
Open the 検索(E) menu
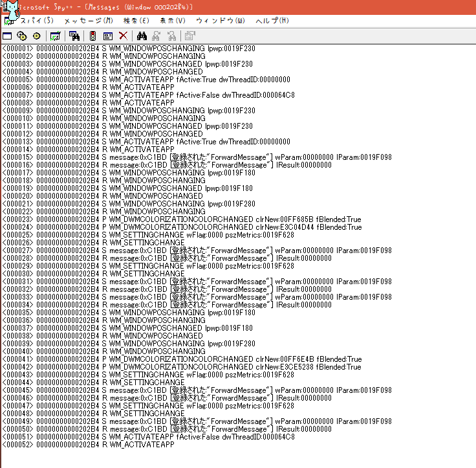pyautogui.click(x=136, y=21)
